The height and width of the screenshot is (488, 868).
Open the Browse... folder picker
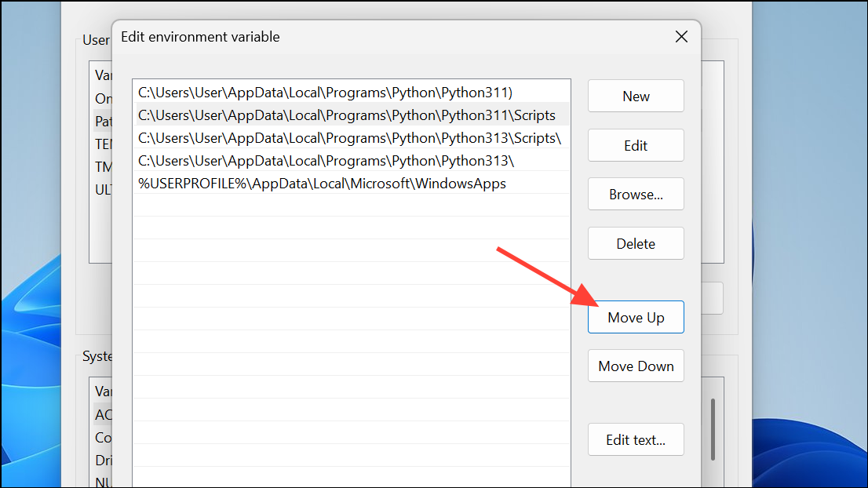pos(636,195)
